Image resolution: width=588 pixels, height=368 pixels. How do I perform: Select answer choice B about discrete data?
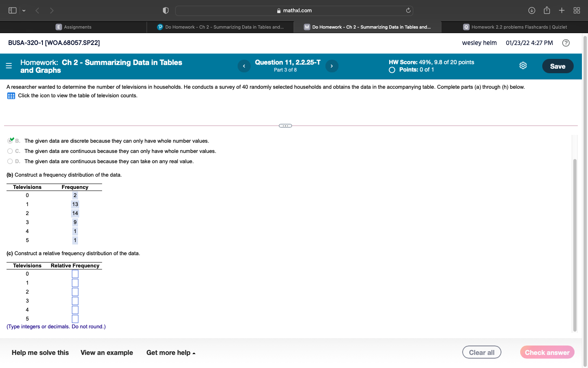click(10, 141)
